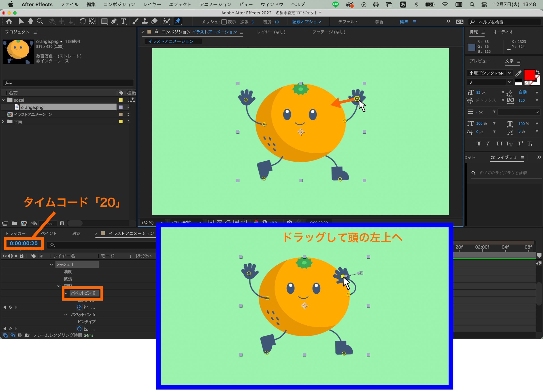Toggle stopwatch for パペットピン 6 position
Screen dimensions: 543x392
tap(79, 307)
